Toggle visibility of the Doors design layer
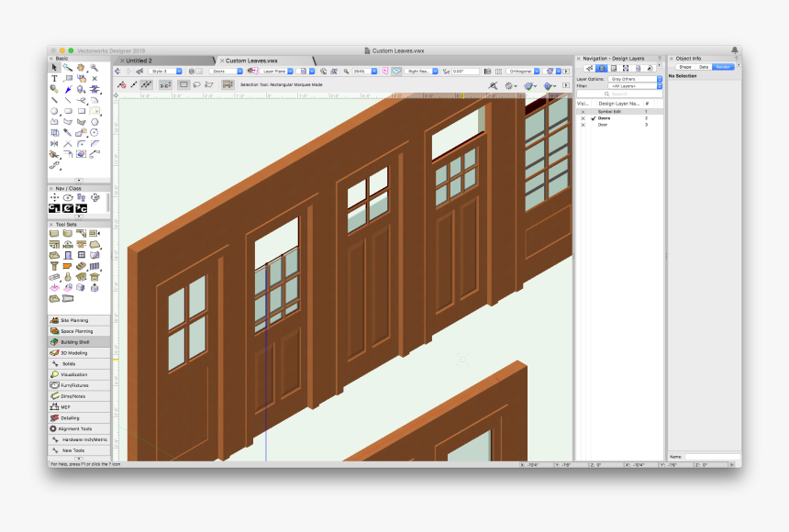 pyautogui.click(x=583, y=118)
